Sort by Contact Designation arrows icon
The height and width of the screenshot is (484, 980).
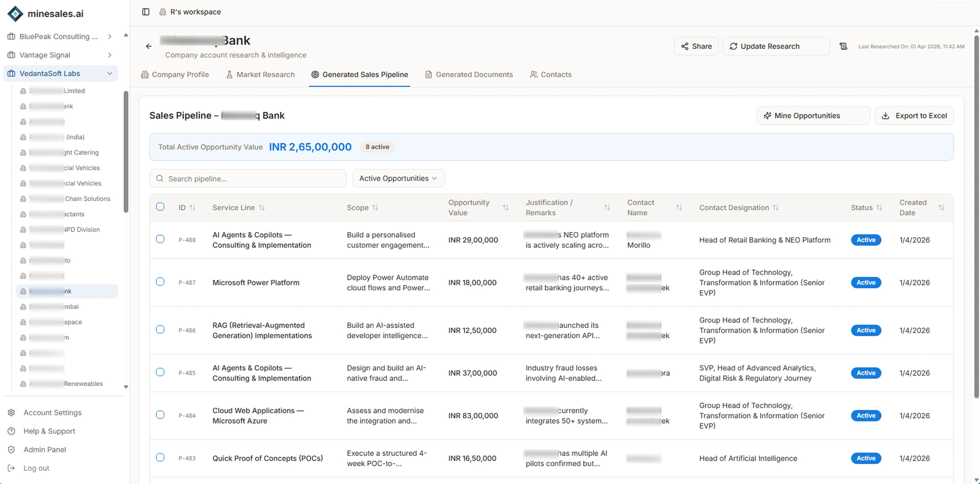point(776,208)
